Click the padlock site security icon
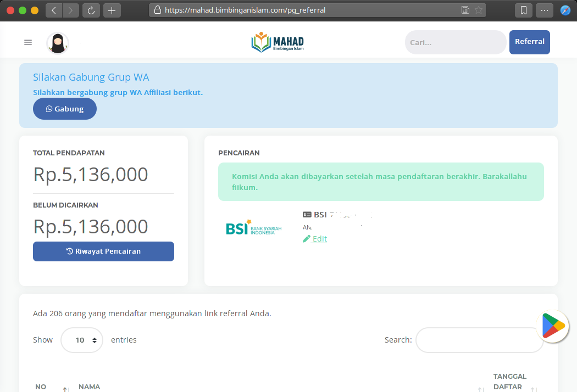 coord(158,10)
